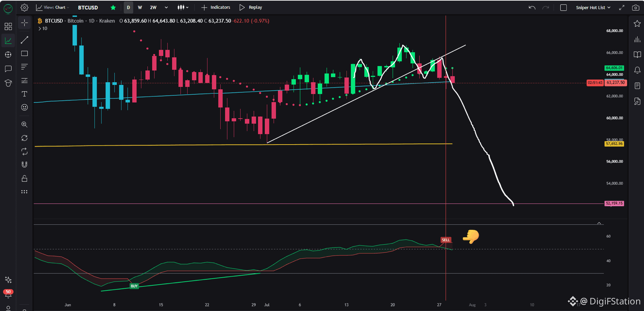644x311 pixels.
Task: Open watchlist star panel icon
Action: point(637,24)
